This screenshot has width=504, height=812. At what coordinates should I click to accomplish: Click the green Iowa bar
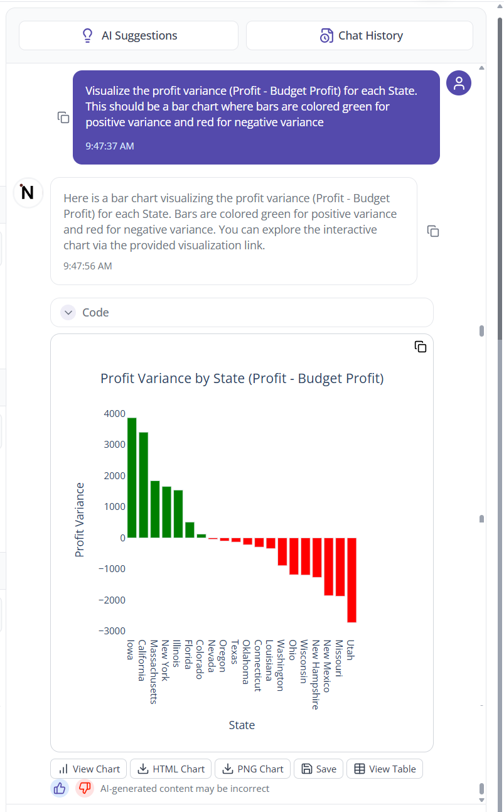coord(132,477)
